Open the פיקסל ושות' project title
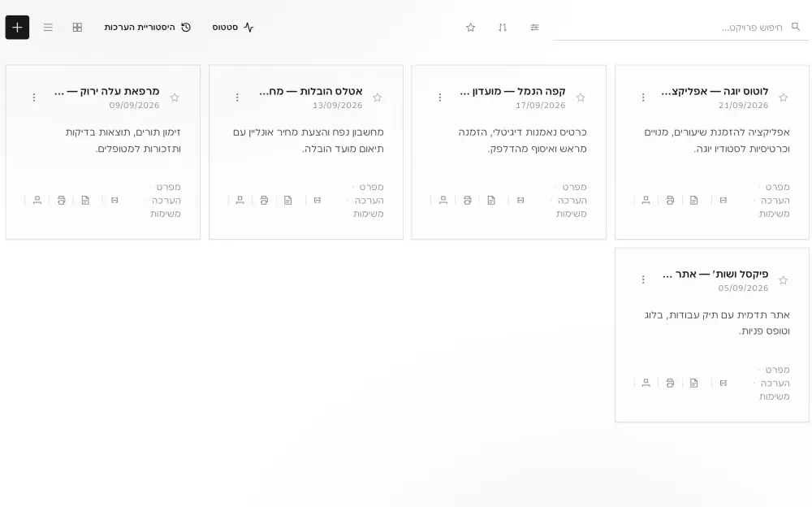Viewport: 812px width, 507px height. 715,275
